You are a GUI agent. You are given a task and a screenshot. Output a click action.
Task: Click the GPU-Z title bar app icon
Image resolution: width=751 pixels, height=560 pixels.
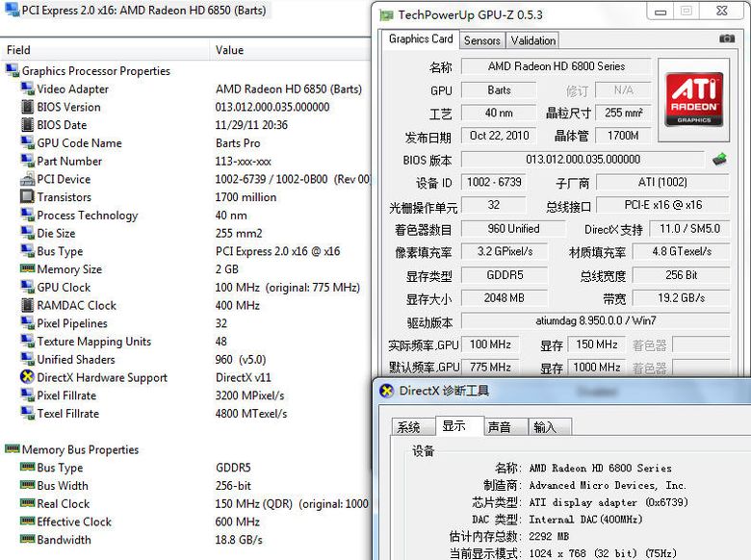click(386, 15)
